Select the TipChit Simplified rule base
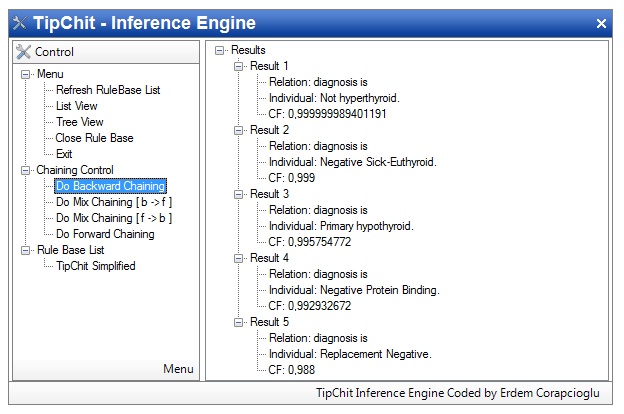Image resolution: width=624 pixels, height=414 pixels. pos(95,266)
